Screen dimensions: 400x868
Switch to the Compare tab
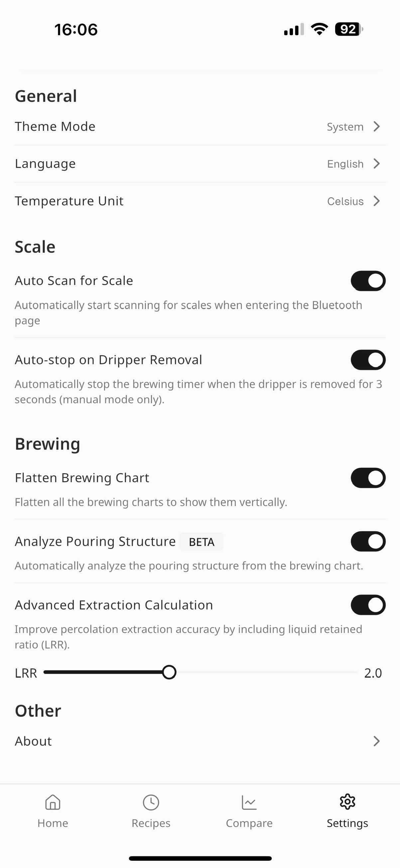pyautogui.click(x=249, y=812)
